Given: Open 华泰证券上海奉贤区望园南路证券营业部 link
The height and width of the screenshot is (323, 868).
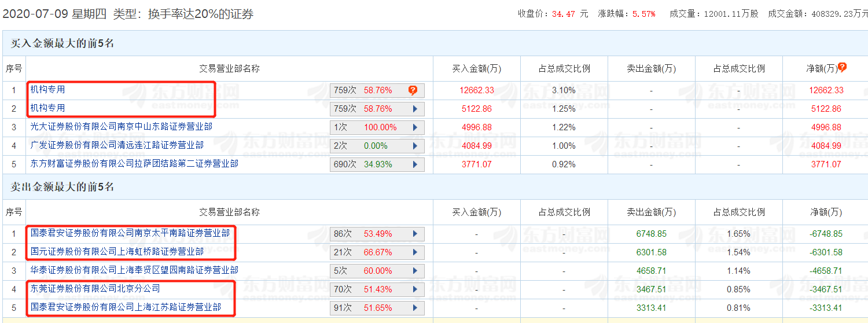Looking at the screenshot, I should tap(134, 270).
